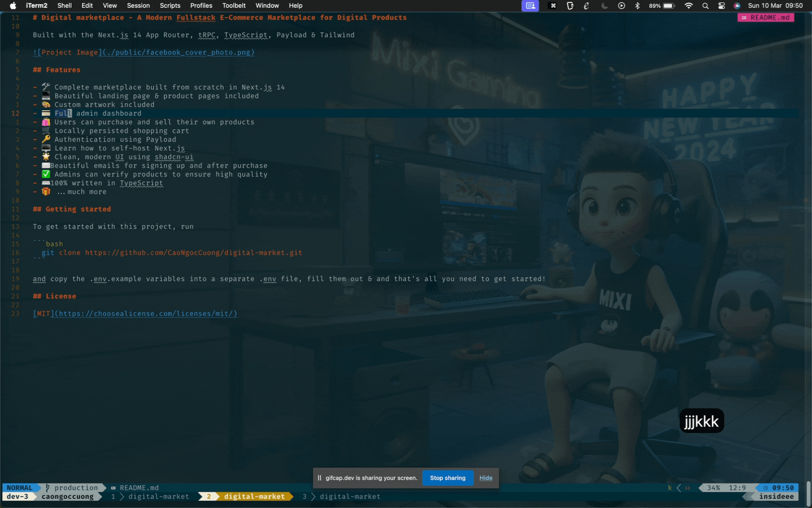812x508 pixels.
Task: Click the caongoccuong user segment
Action: 68,496
